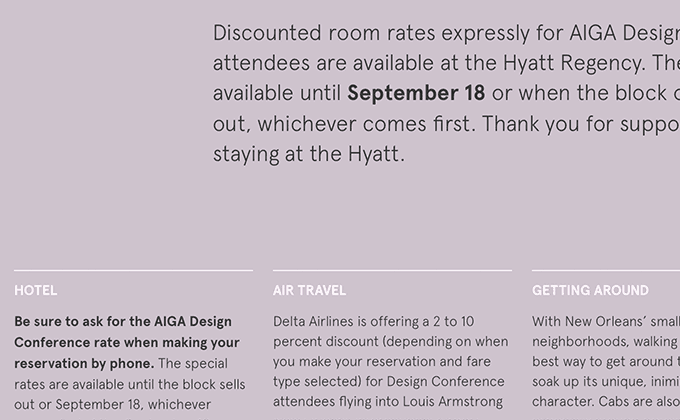Click the bold "reservation by phone." text
This screenshot has height=420, width=680.
click(84, 363)
